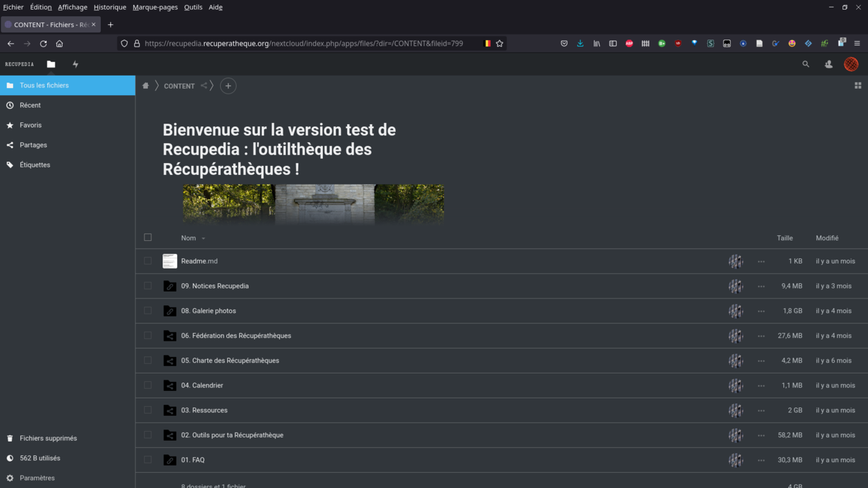Click the Files folder icon in header
868x488 pixels.
(51, 64)
